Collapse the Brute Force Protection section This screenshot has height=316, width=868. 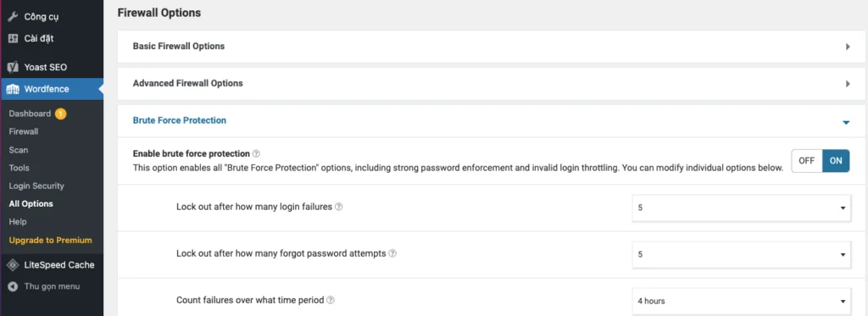pos(846,122)
